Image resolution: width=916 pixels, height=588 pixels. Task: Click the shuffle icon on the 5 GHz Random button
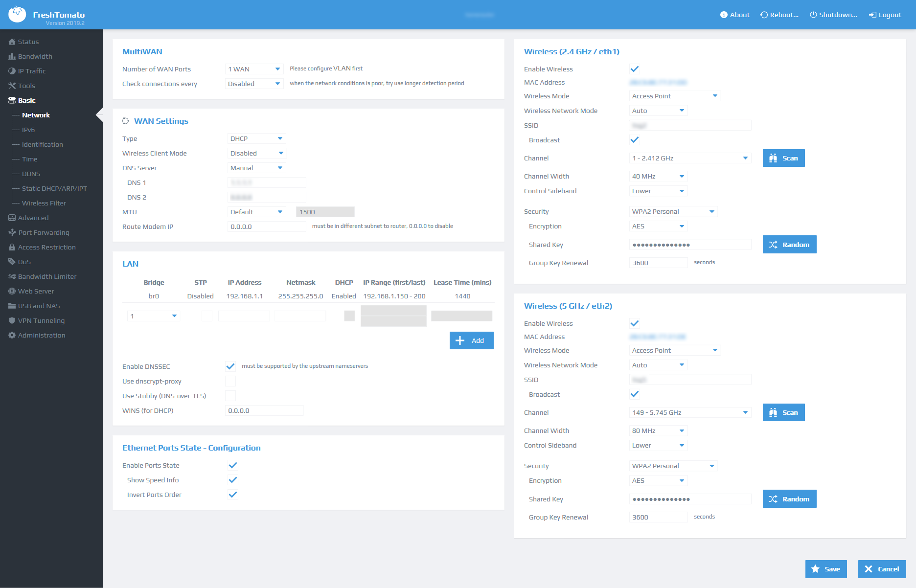[x=773, y=499]
